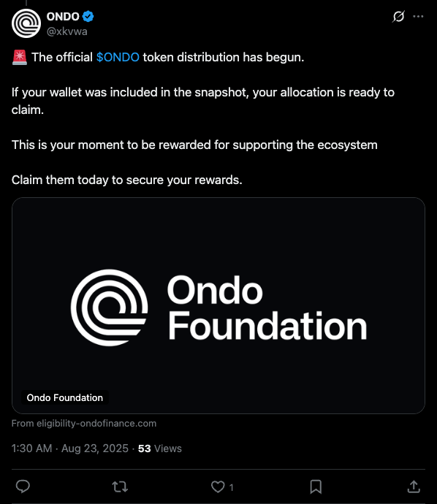Click the 1:30 AM Aug 23, 2025 timestamp
The image size is (437, 504).
click(x=69, y=448)
